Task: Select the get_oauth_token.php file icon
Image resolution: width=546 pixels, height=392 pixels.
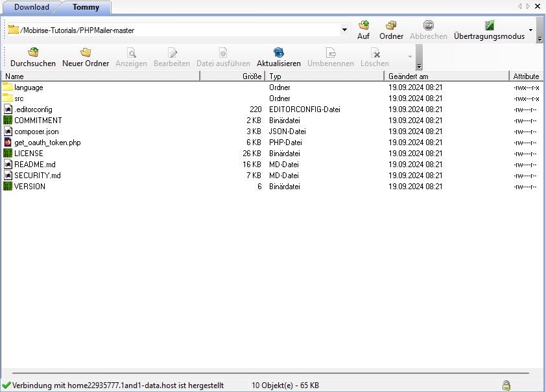Action: 8,143
